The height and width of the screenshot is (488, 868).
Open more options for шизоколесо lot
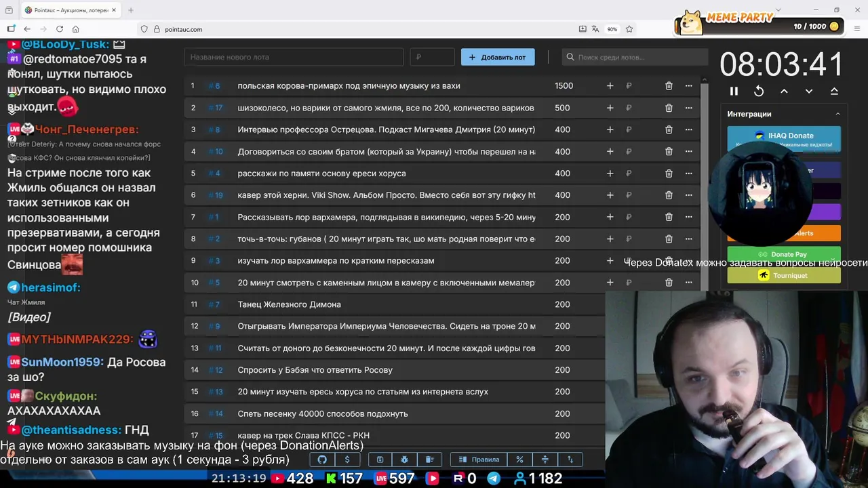(x=689, y=108)
